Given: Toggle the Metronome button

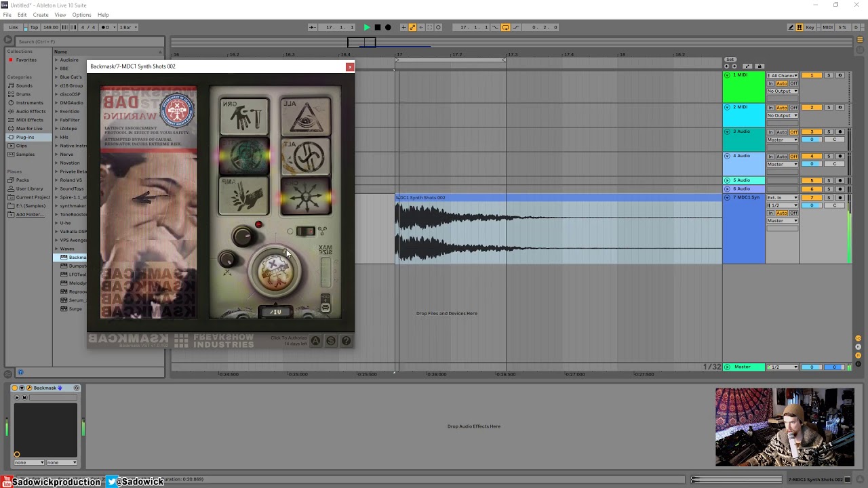Looking at the screenshot, I should (106, 27).
